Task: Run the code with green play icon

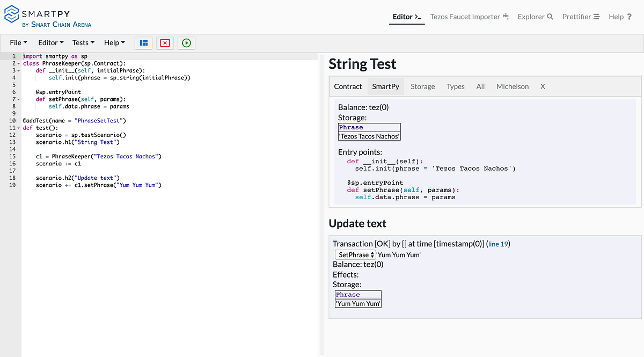Action: 186,43
